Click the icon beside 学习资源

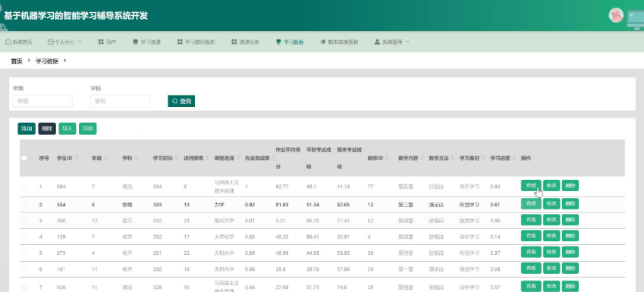136,42
